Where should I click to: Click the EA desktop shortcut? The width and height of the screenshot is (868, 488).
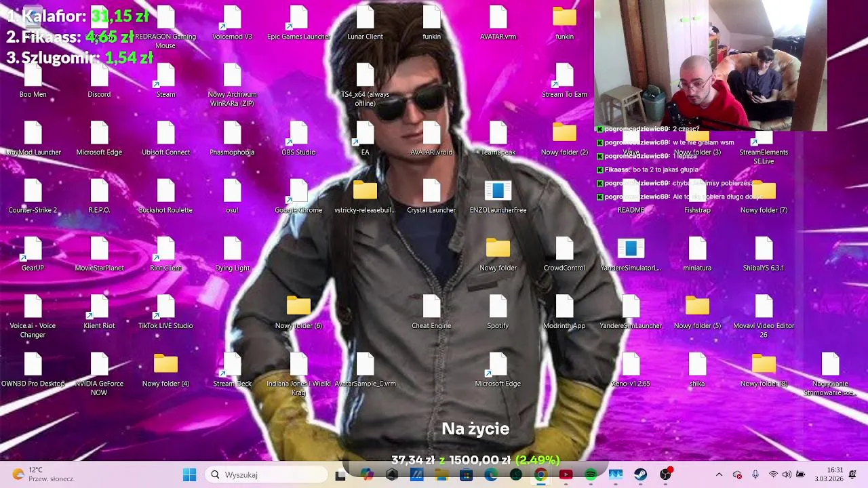[x=365, y=138]
